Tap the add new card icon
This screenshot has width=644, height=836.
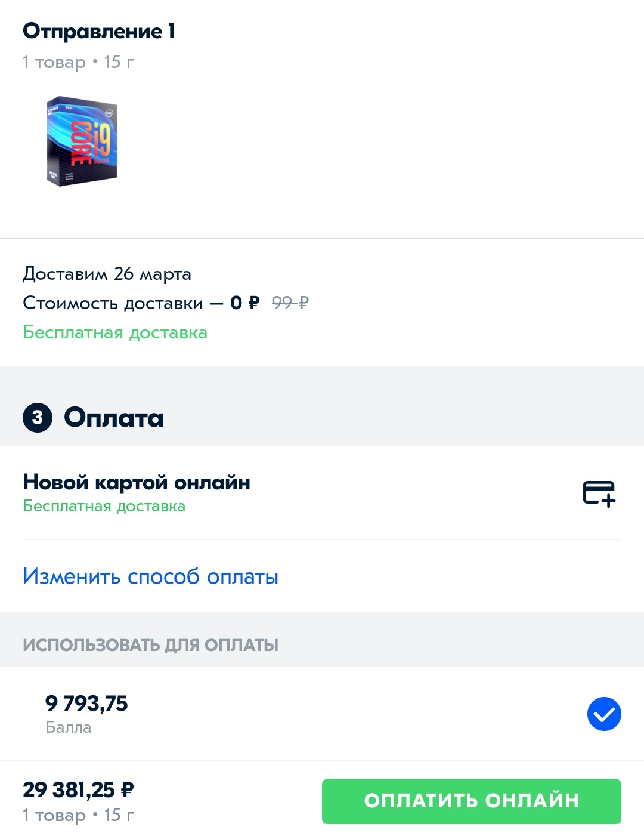599,493
